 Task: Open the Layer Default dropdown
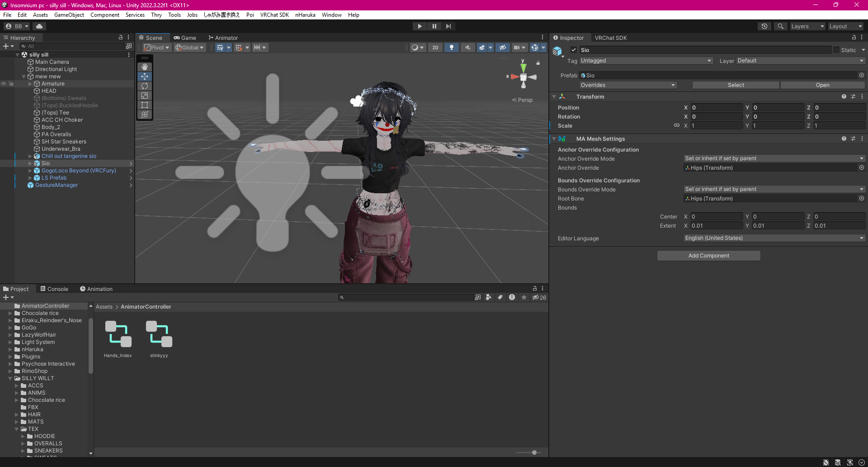[x=800, y=61]
